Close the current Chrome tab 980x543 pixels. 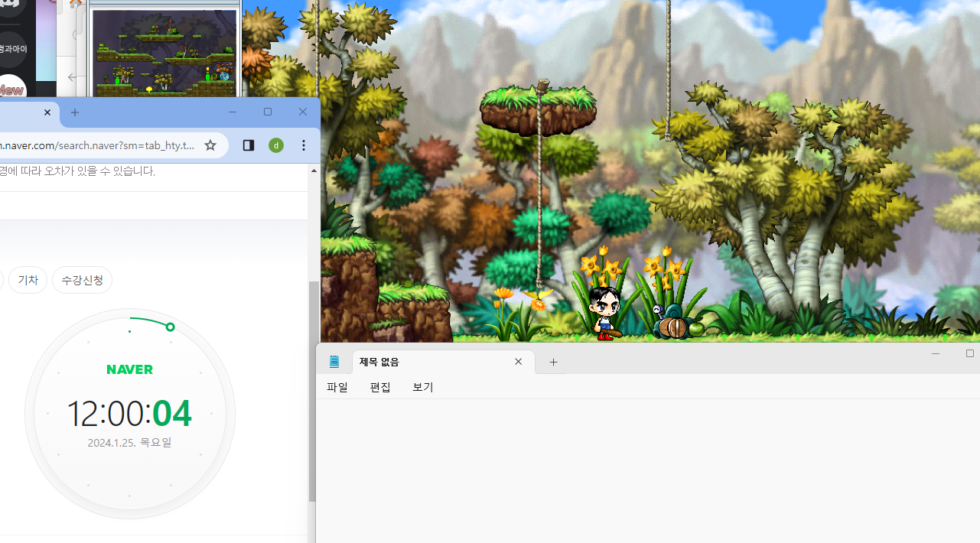click(x=47, y=112)
